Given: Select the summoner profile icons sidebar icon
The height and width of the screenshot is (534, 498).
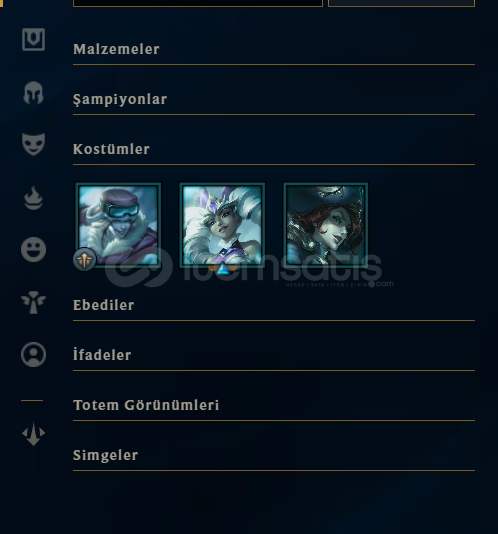Looking at the screenshot, I should [33, 355].
